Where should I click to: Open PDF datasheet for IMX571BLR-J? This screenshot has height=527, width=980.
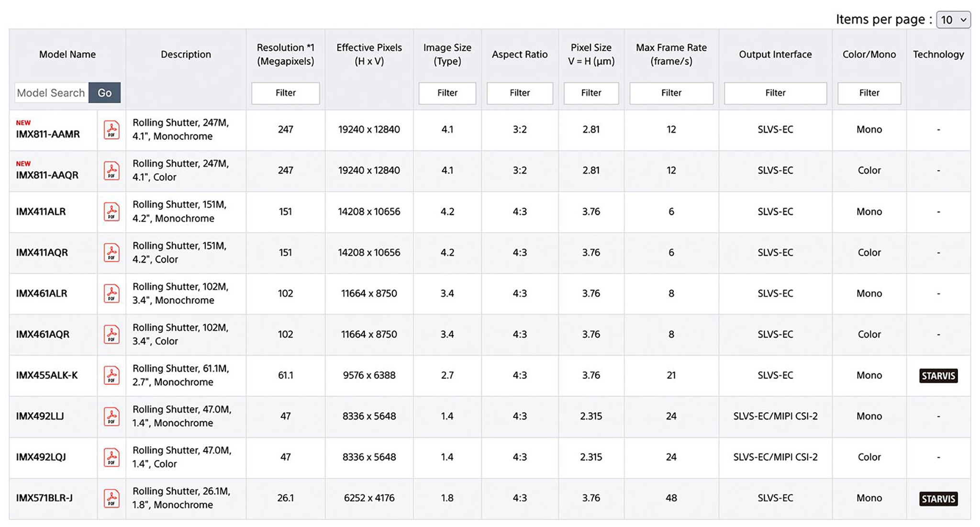111,498
